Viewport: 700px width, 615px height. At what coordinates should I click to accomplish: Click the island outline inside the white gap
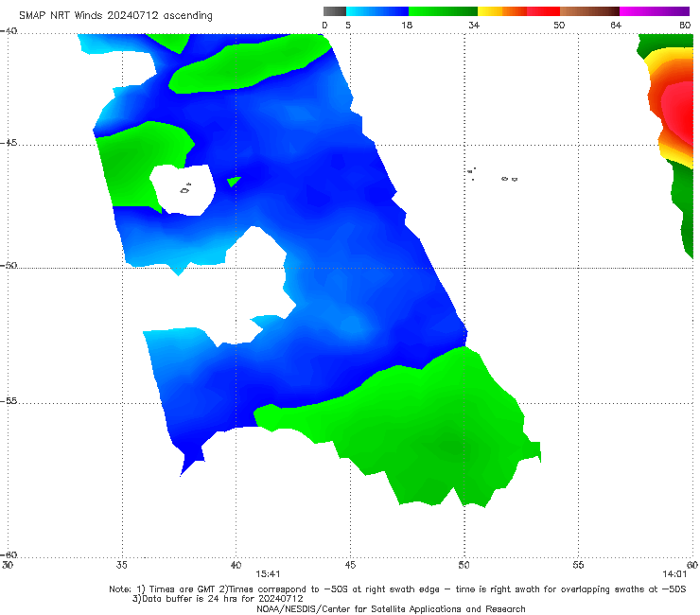(x=185, y=189)
